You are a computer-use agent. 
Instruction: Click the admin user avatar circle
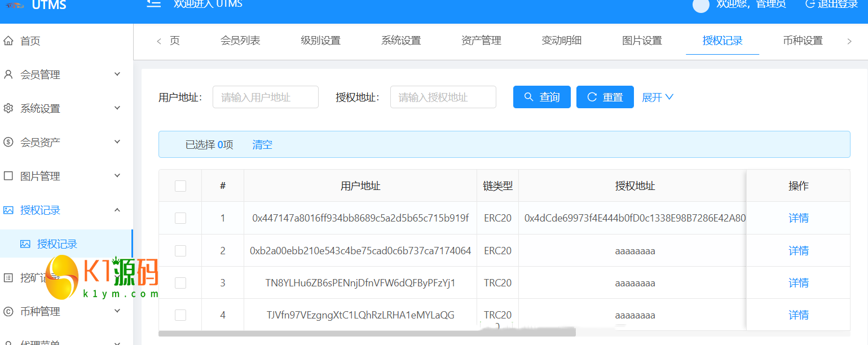click(700, 5)
